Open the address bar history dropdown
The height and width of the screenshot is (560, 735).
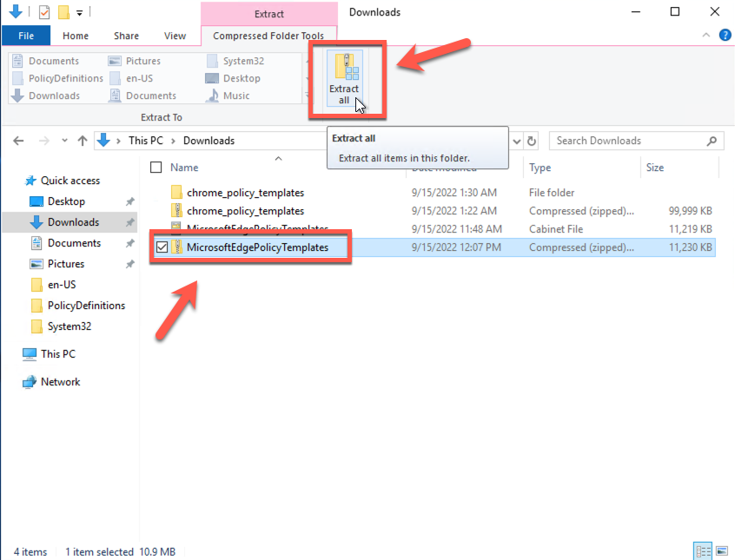tap(517, 141)
